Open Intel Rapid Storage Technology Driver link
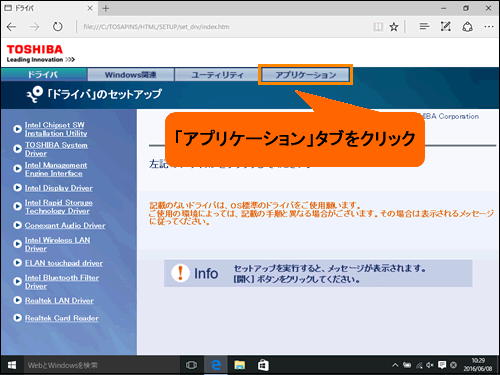This screenshot has width=500, height=375. click(x=59, y=207)
